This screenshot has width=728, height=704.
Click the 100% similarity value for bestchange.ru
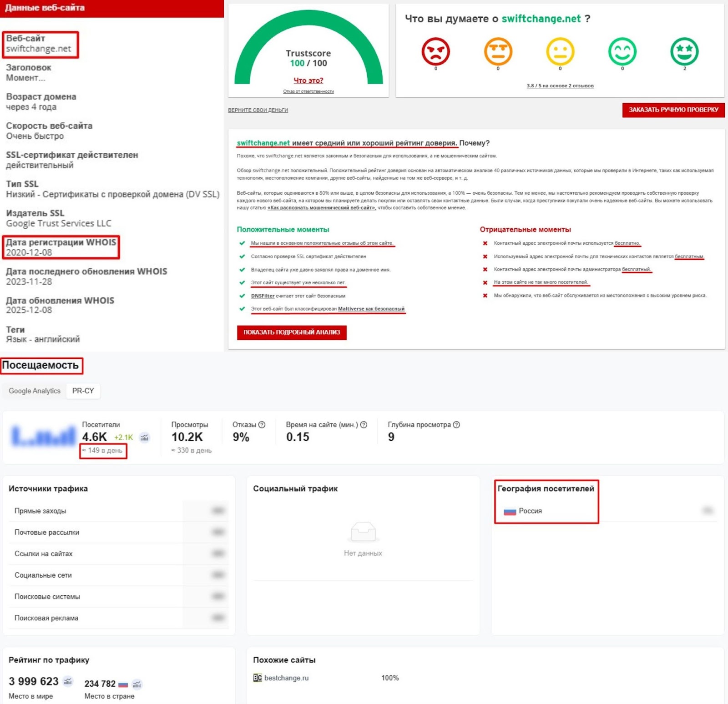point(390,678)
